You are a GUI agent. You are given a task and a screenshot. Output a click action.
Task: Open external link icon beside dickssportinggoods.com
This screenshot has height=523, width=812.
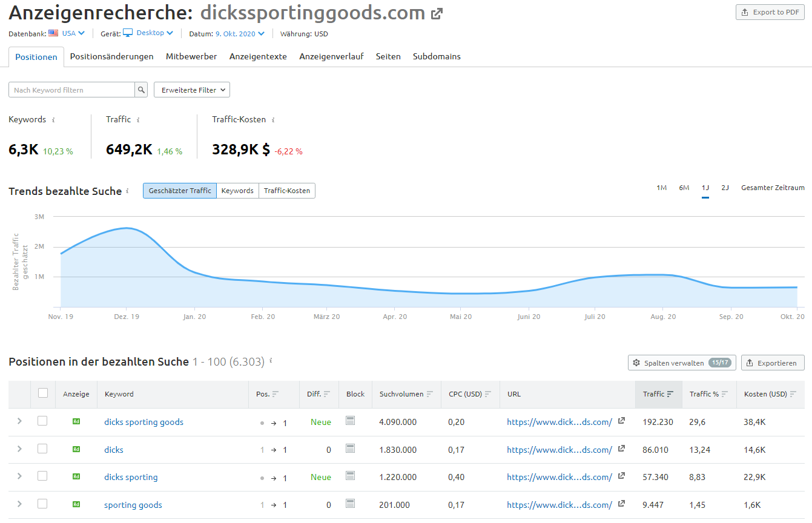coord(437,14)
